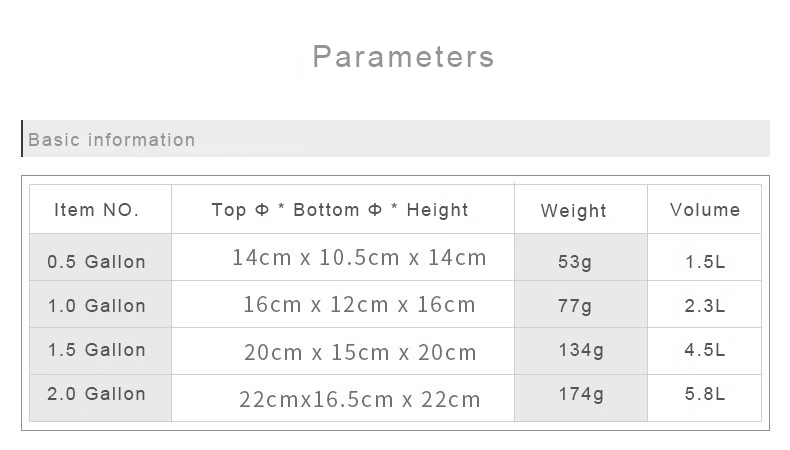Viewport: 790px width, 450px height.
Task: Choose the 1.5 Gallon row label
Action: tap(97, 350)
